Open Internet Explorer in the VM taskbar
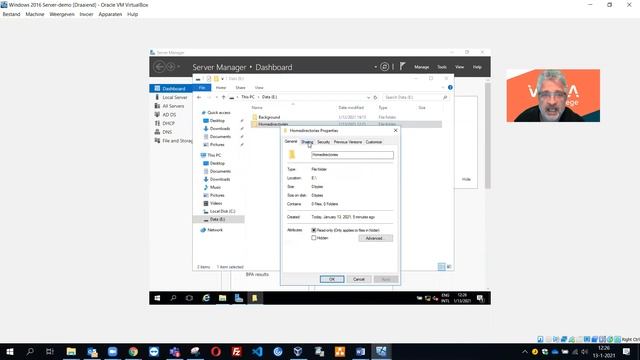 click(x=206, y=298)
